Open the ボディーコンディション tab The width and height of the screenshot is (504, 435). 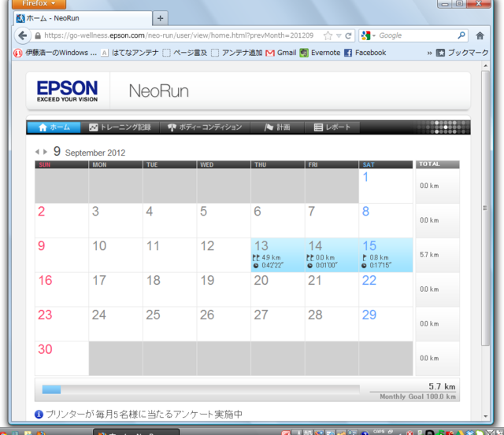tap(205, 127)
